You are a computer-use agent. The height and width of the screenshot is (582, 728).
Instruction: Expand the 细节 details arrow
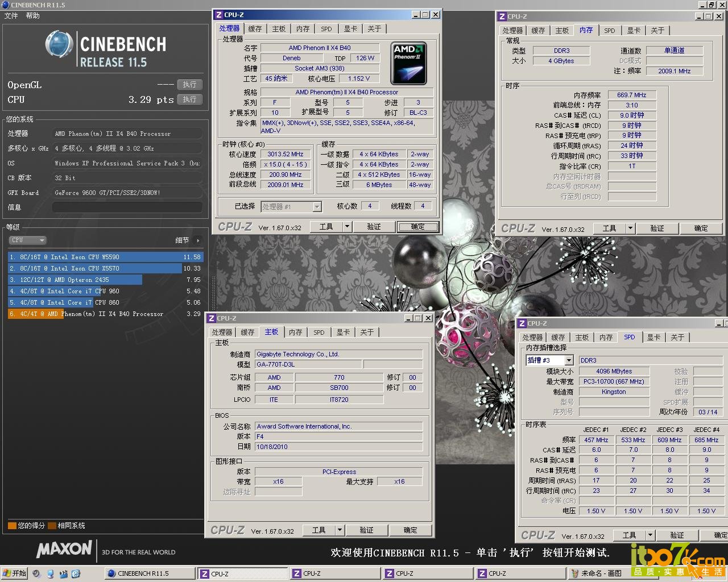coord(198,240)
